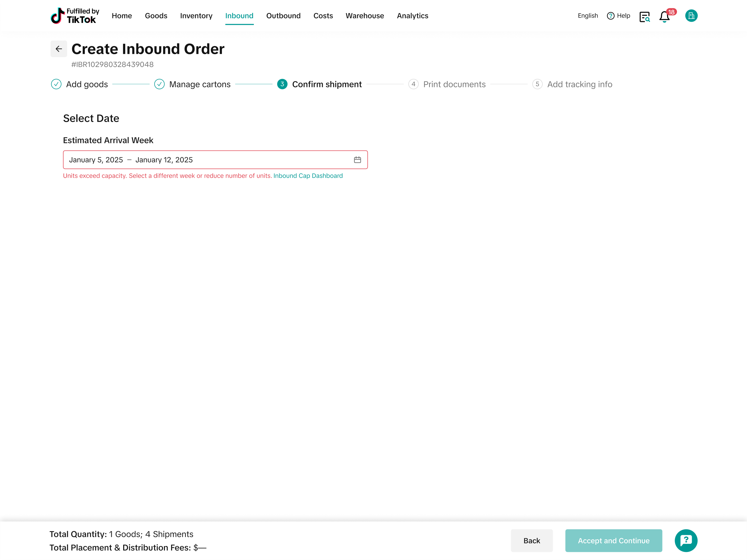Open the document search icon
Screen dimensions: 747x560
[644, 16]
